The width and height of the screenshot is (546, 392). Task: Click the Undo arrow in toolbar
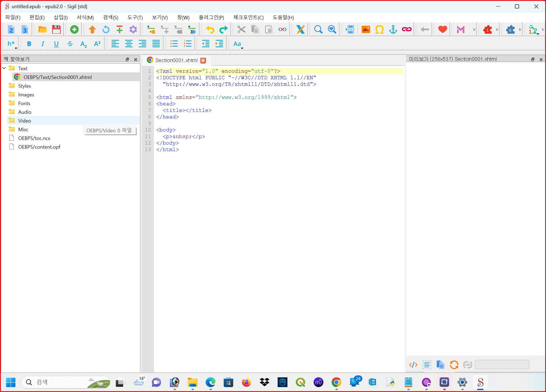(210, 29)
